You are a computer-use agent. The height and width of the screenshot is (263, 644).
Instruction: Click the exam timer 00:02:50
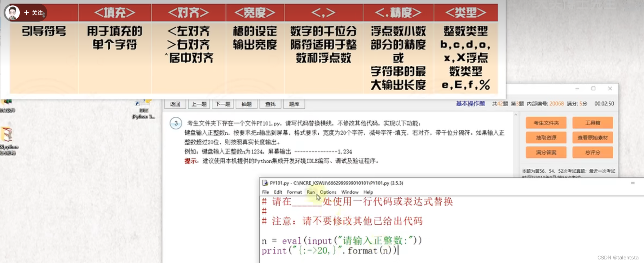[604, 104]
